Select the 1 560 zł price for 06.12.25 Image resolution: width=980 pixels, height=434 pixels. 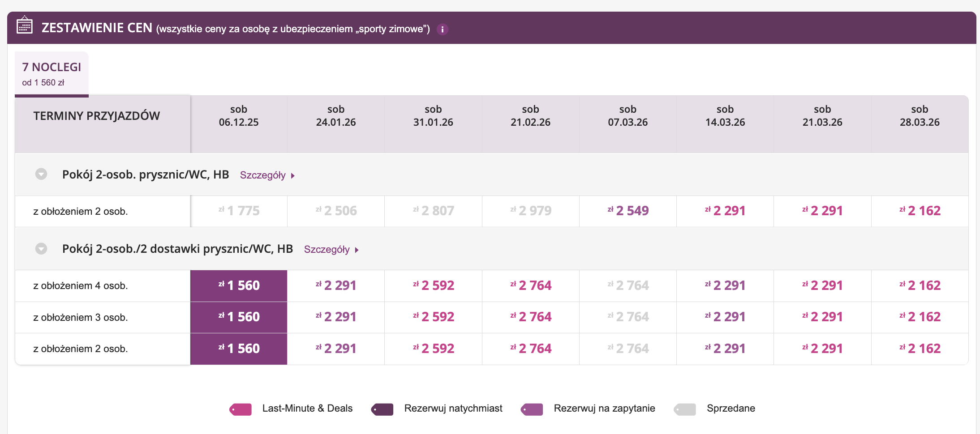pos(239,285)
